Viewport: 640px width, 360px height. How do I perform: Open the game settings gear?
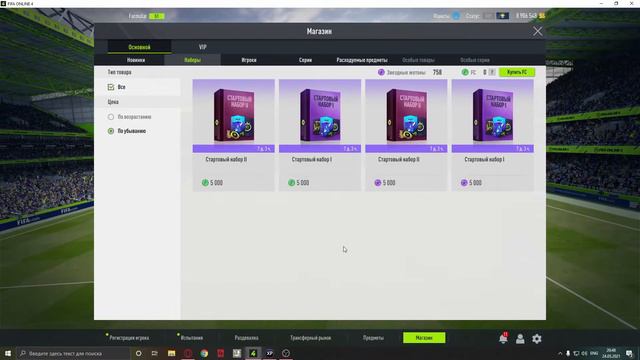(x=537, y=338)
